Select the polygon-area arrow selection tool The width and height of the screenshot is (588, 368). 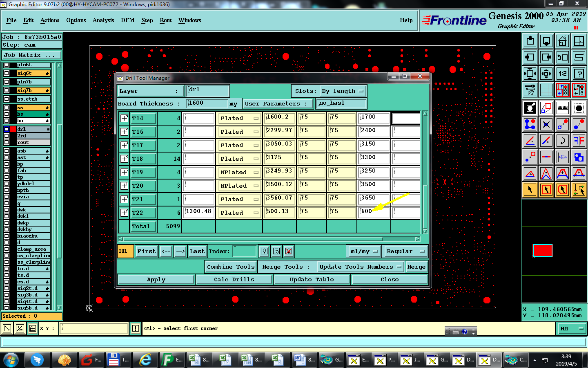pyautogui.click(x=563, y=190)
